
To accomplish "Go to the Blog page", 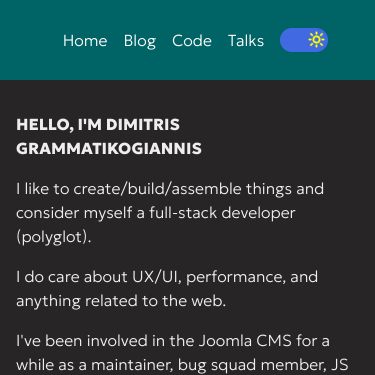I will pyautogui.click(x=140, y=41).
